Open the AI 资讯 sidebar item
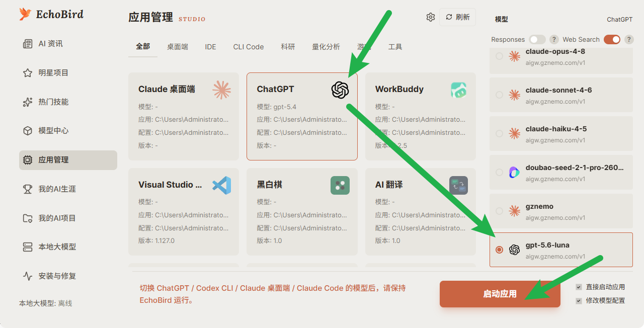Image resolution: width=644 pixels, height=328 pixels. (x=68, y=44)
